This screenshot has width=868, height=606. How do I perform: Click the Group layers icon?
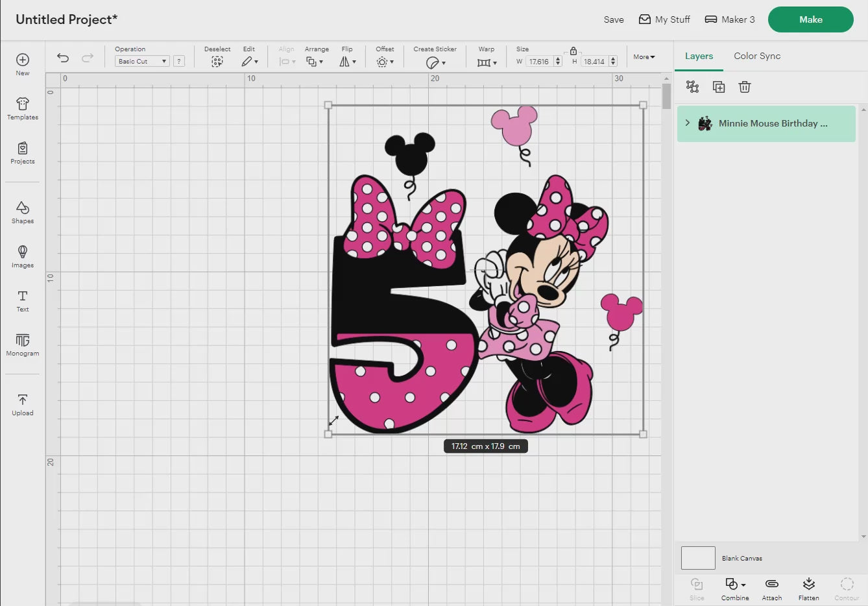point(693,87)
